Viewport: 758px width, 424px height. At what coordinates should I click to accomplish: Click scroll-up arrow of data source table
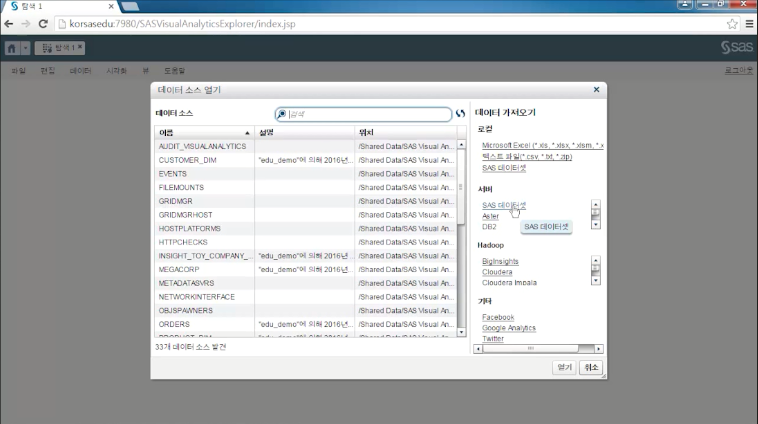[x=461, y=145]
